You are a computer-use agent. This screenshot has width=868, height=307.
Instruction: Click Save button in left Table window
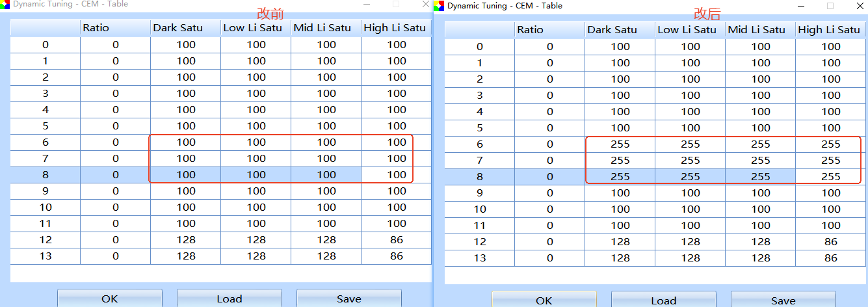[x=349, y=299]
